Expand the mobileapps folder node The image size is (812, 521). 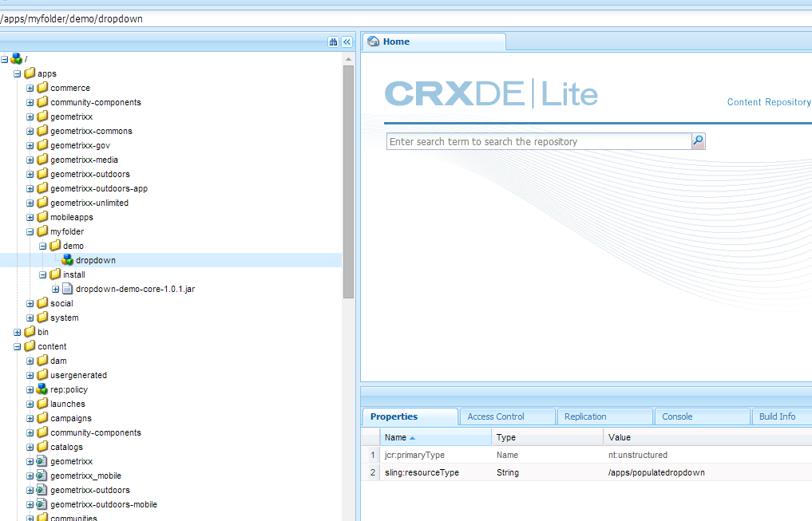[30, 218]
